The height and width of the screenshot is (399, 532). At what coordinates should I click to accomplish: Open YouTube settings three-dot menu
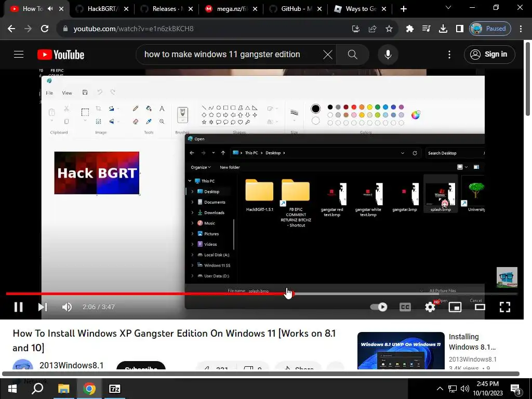(x=449, y=54)
